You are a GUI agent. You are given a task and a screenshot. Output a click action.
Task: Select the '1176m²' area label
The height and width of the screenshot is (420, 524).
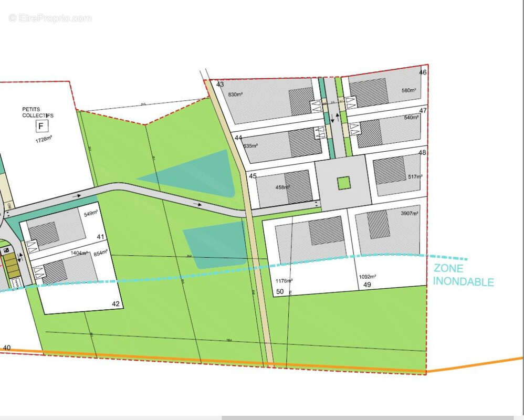coord(284,281)
